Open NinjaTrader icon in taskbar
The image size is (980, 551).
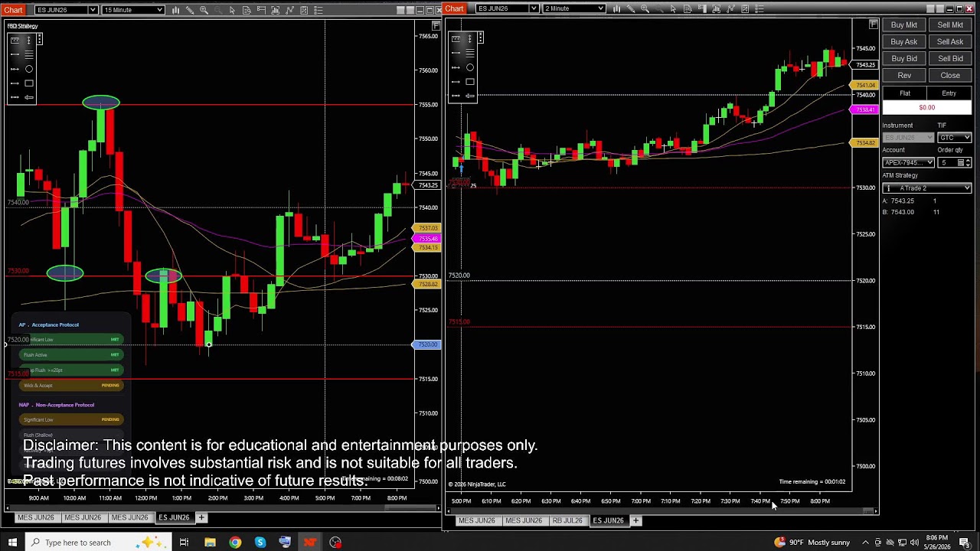tap(309, 543)
